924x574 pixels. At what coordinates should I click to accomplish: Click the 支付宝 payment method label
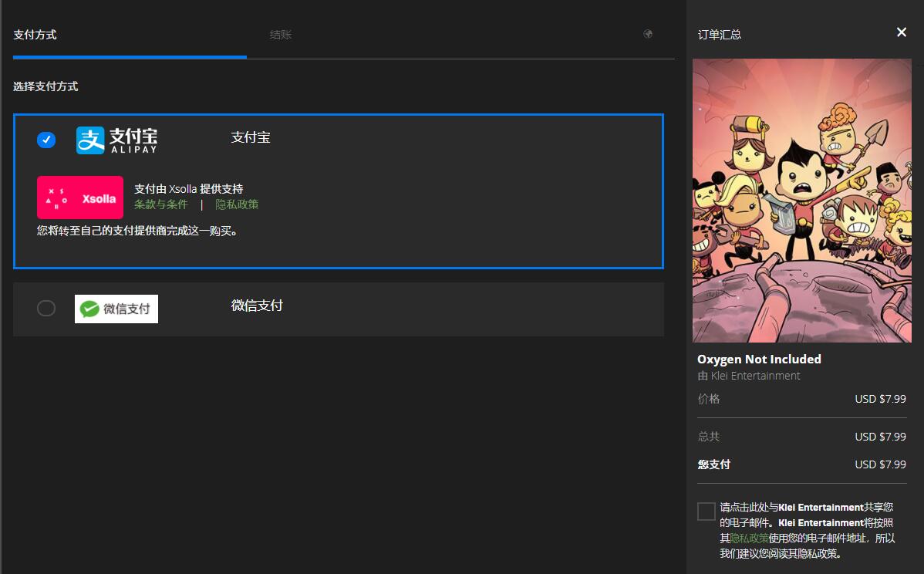point(251,137)
